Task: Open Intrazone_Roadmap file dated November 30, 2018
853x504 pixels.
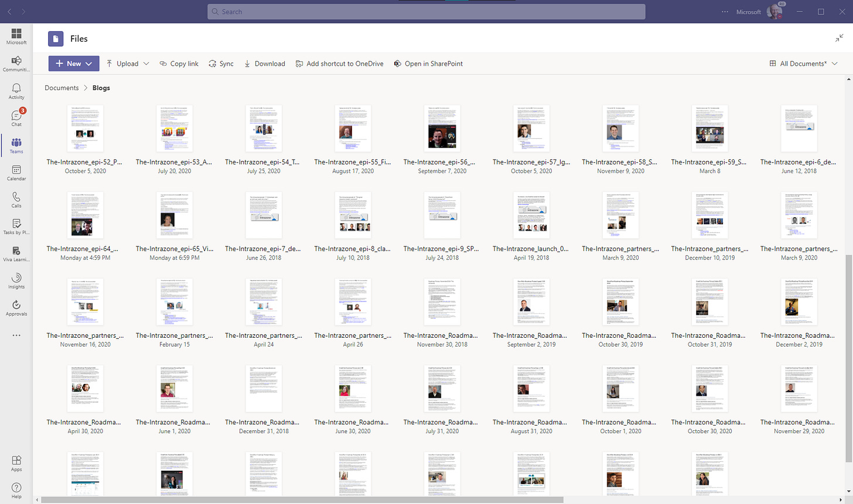Action: (442, 302)
